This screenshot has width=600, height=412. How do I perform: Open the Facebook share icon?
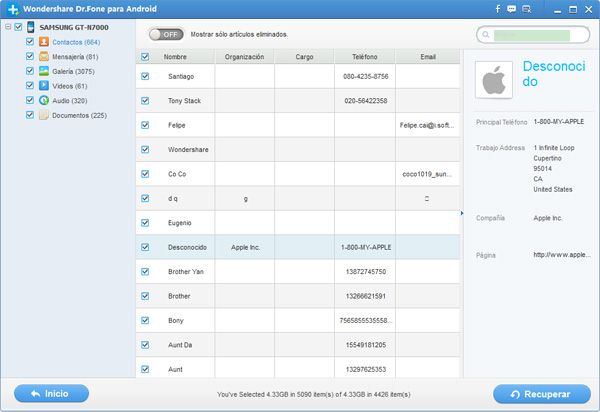[x=497, y=9]
